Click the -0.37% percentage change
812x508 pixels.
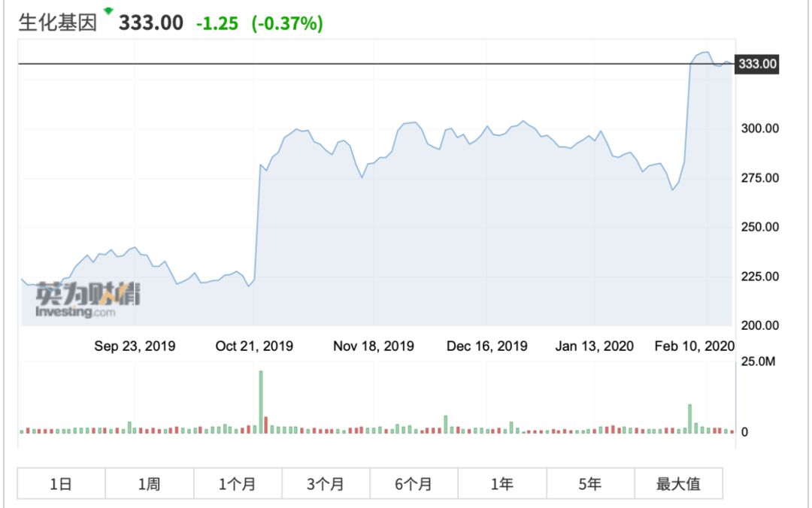pyautogui.click(x=287, y=23)
